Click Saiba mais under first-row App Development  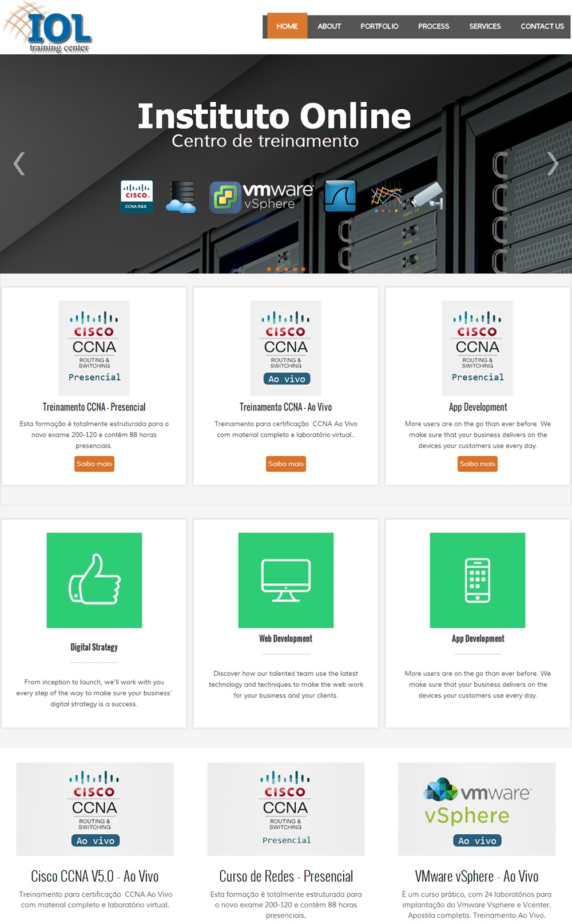click(x=478, y=464)
